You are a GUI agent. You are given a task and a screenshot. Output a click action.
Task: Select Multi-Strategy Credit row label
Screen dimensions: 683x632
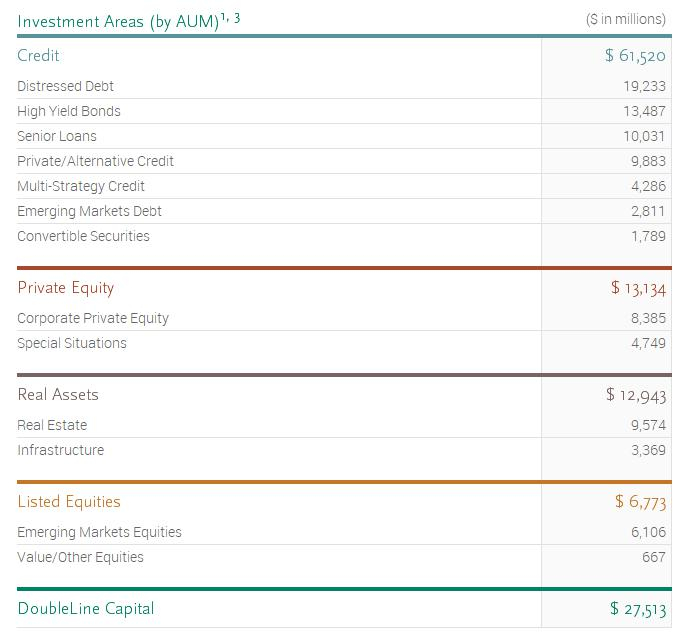[x=81, y=186]
